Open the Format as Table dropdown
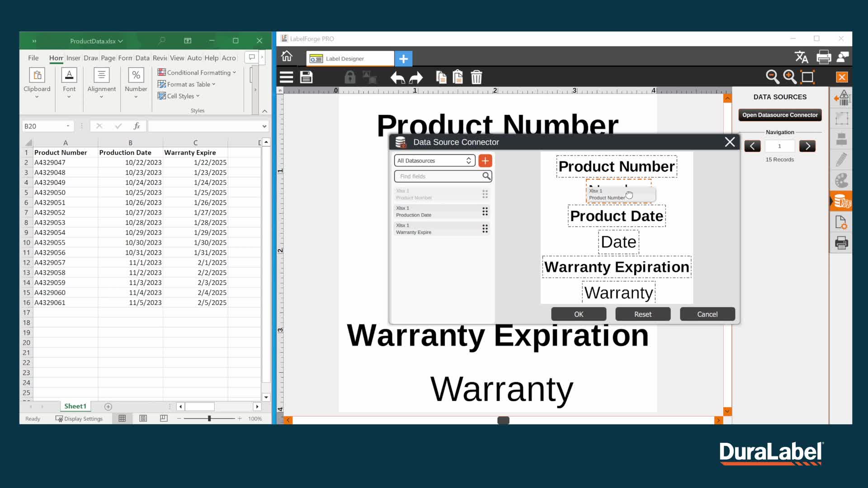 tap(186, 84)
